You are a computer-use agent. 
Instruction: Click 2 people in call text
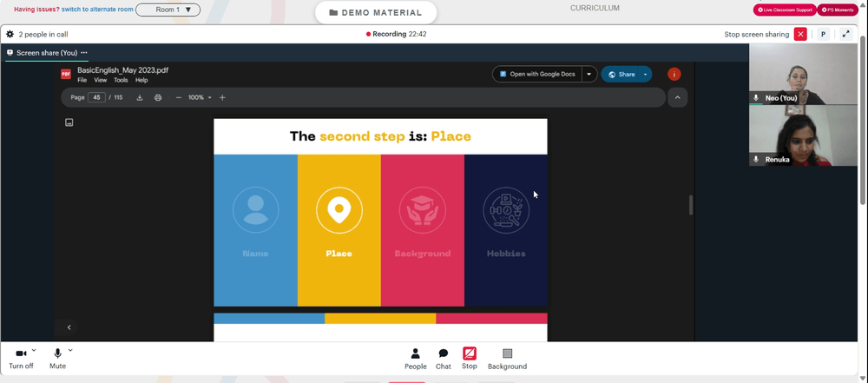coord(43,35)
